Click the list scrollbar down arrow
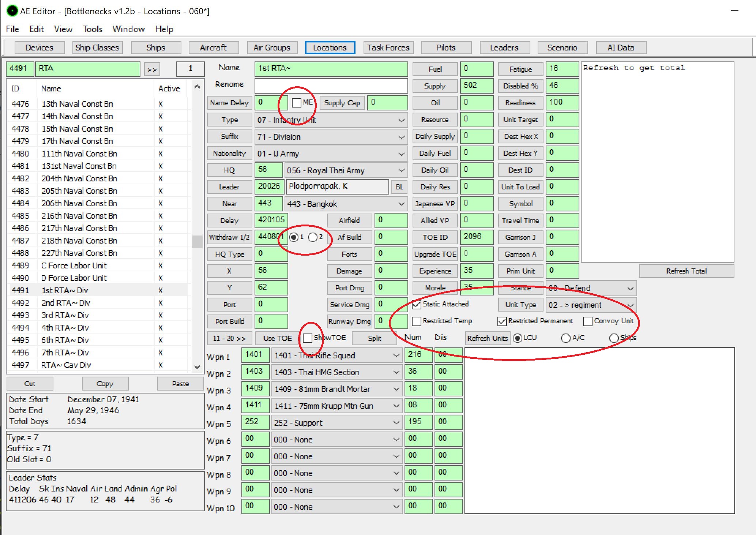The height and width of the screenshot is (535, 756). pos(197,367)
